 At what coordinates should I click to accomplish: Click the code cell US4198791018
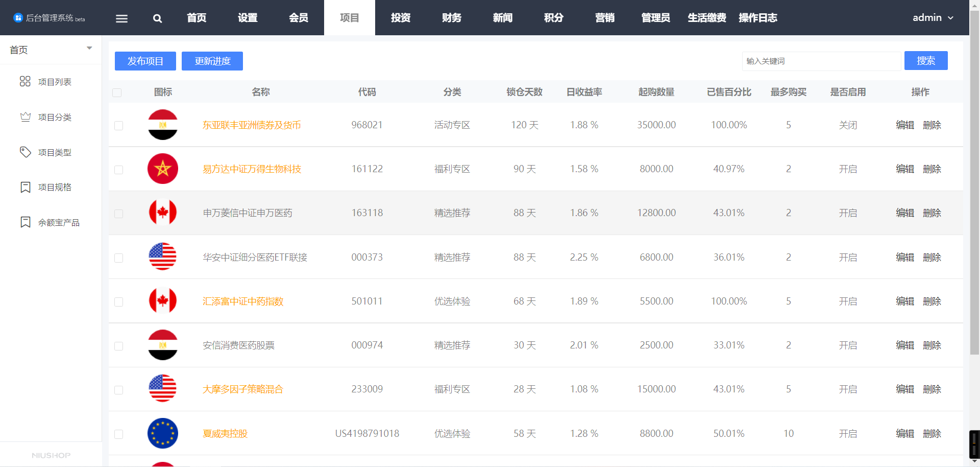(367, 433)
